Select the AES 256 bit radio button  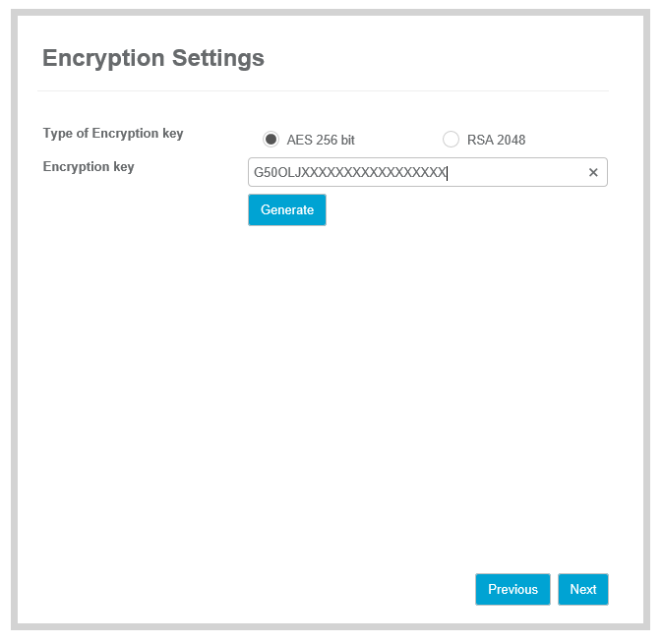271,140
